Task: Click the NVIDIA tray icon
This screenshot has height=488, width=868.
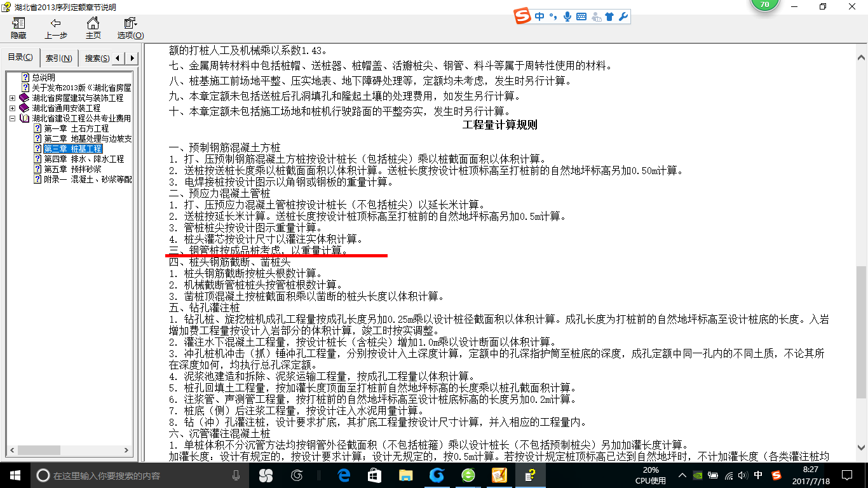Action: coord(698,475)
